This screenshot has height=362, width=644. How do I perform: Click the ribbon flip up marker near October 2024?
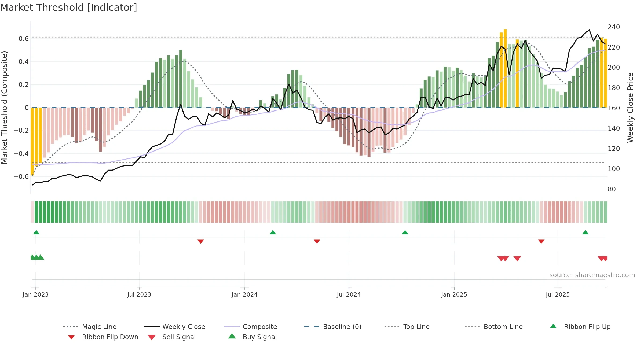tap(405, 232)
